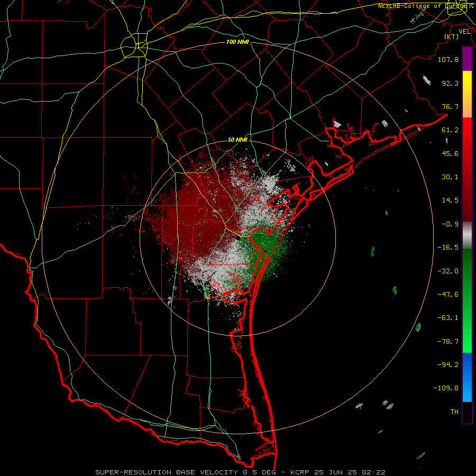Screen dimensions: 476x476
Task: Click the -32.0 velocity scale value
Action: 448,271
